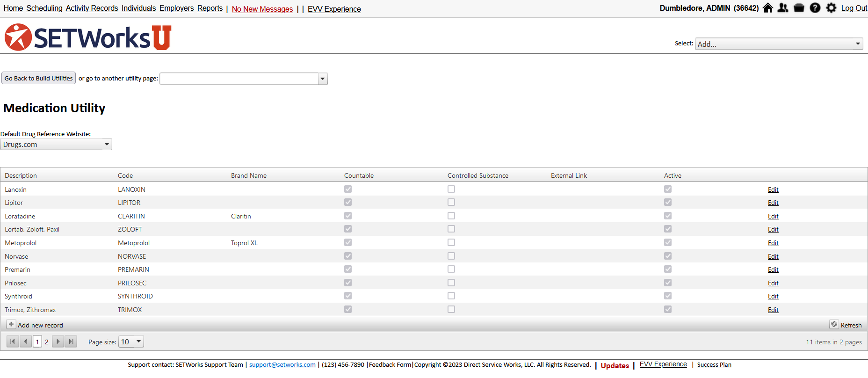The width and height of the screenshot is (868, 378).
Task: Click the briefcase folder icon
Action: (x=799, y=8)
